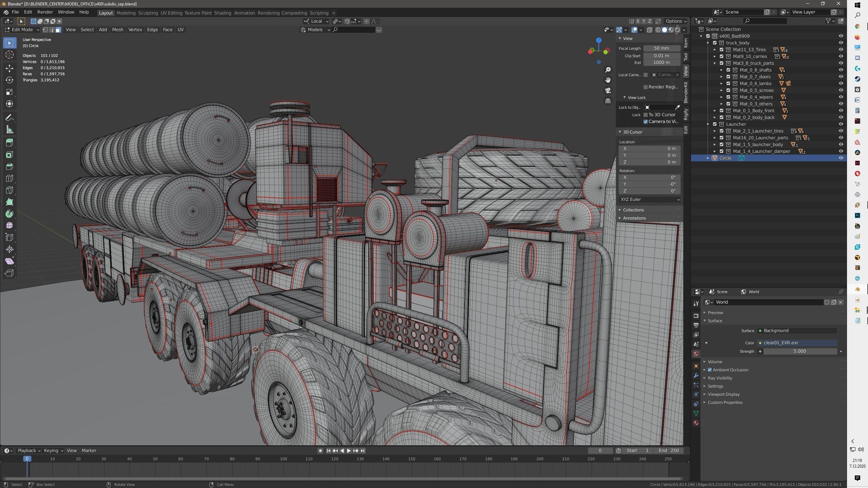The width and height of the screenshot is (868, 488).
Task: Select the Inset Faces tool
Action: click(9, 155)
